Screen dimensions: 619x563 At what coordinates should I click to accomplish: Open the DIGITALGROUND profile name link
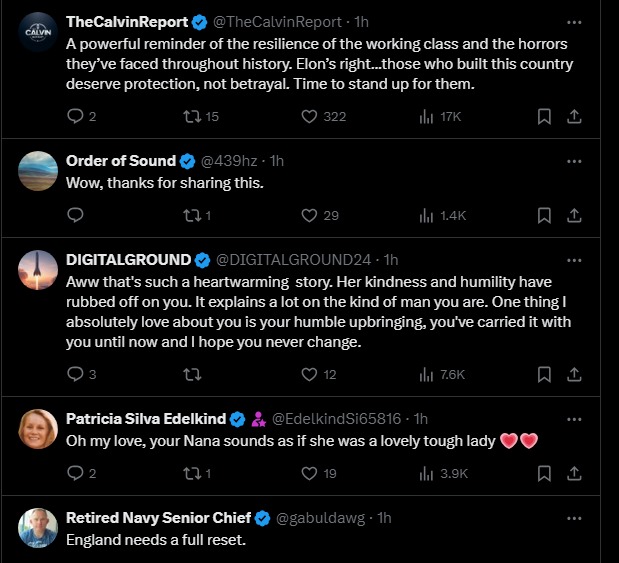point(129,259)
